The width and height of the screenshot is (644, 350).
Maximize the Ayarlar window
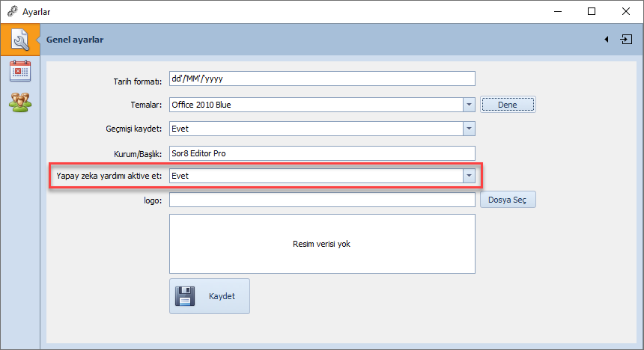592,11
